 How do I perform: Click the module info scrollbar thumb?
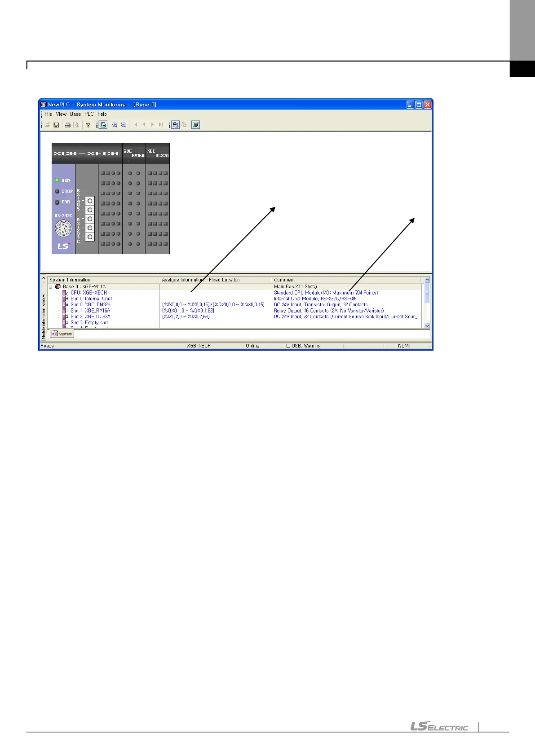tap(427, 294)
